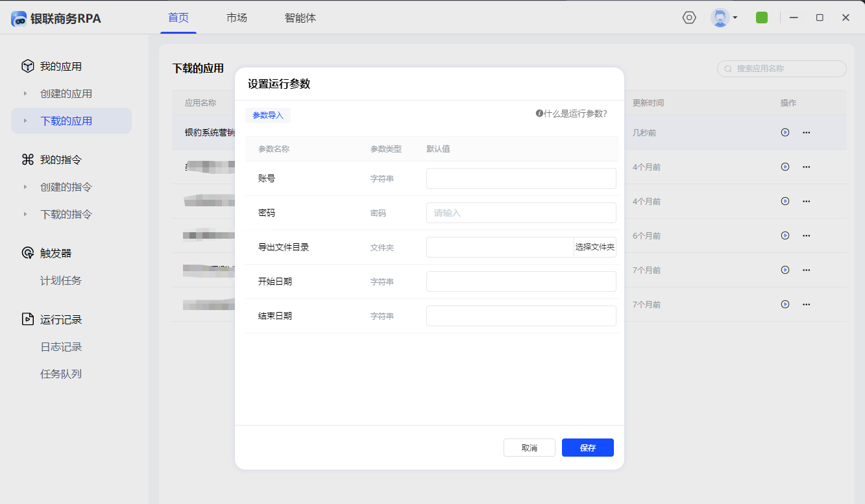Expand the 创建的指令 tree arrow
Viewport: 865px width, 504px height.
point(25,187)
